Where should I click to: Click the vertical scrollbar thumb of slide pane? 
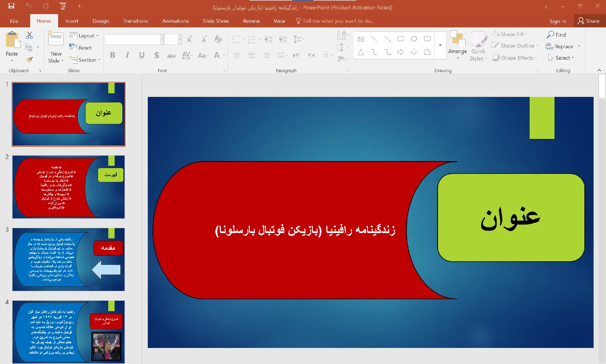pos(602,86)
